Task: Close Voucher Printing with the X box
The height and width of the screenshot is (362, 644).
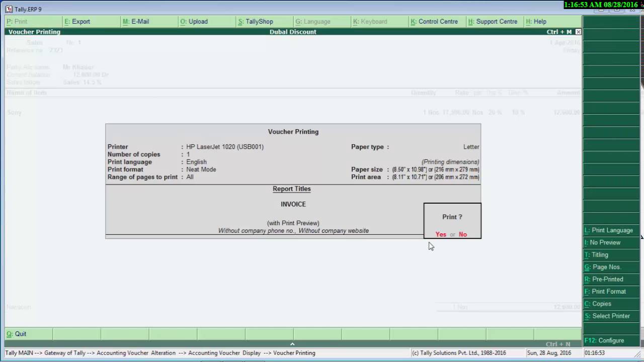Action: (578, 32)
